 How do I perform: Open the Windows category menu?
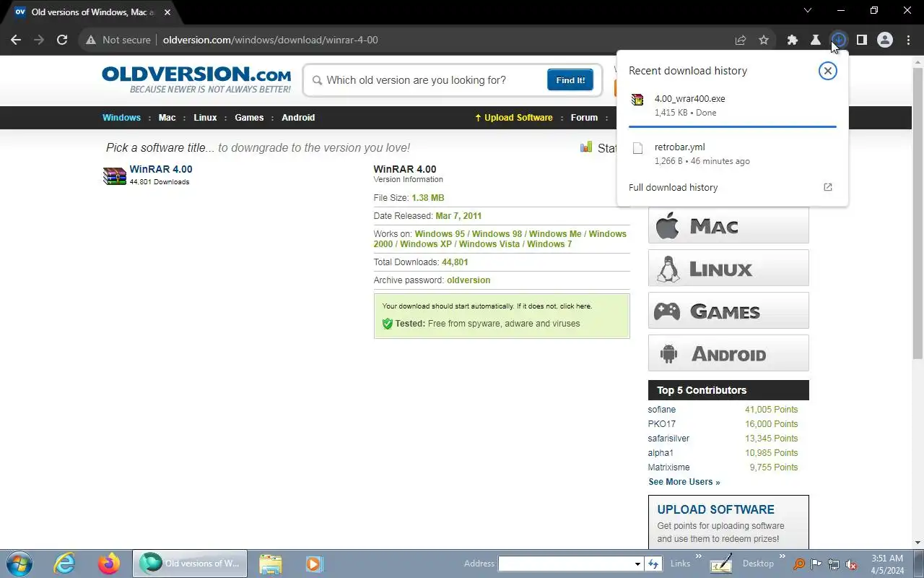tap(121, 118)
